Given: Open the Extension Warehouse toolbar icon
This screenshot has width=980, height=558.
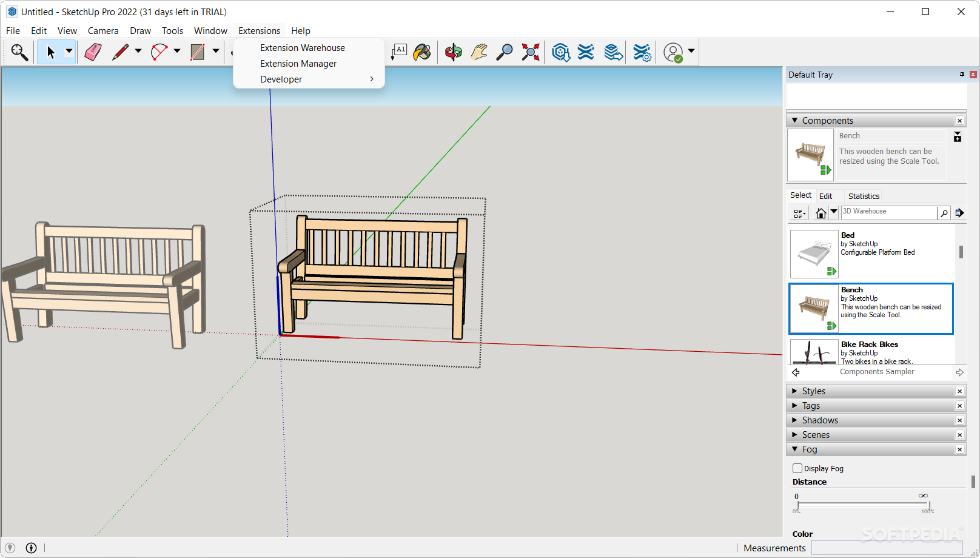Looking at the screenshot, I should (586, 53).
